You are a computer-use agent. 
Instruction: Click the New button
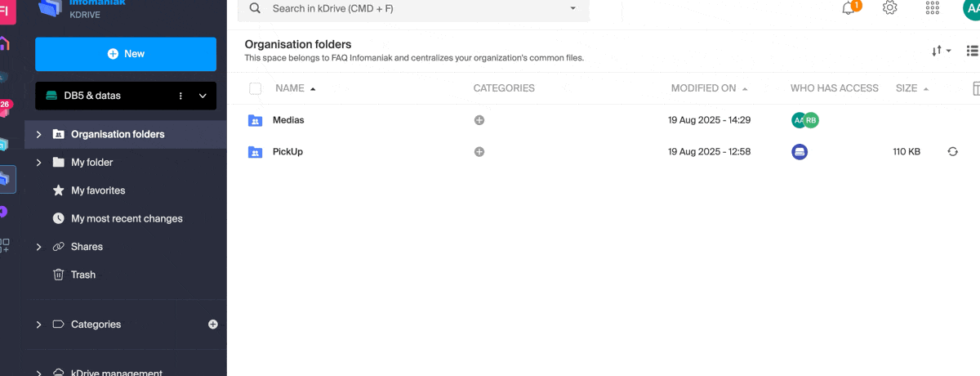click(126, 54)
